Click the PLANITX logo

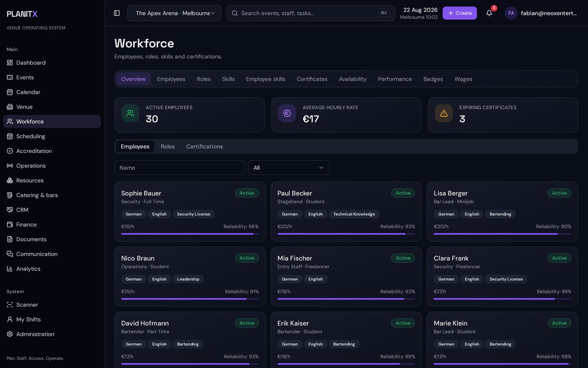tap(22, 14)
